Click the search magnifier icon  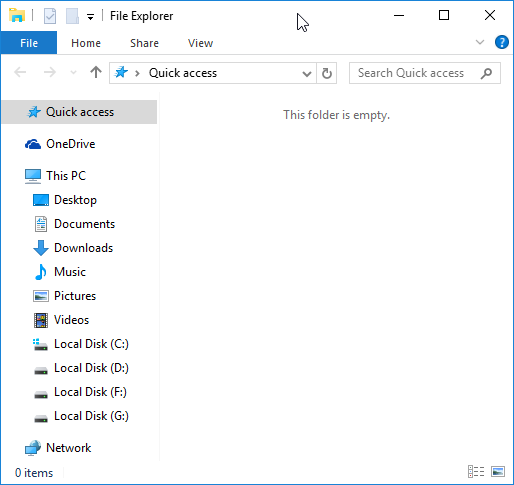(486, 73)
